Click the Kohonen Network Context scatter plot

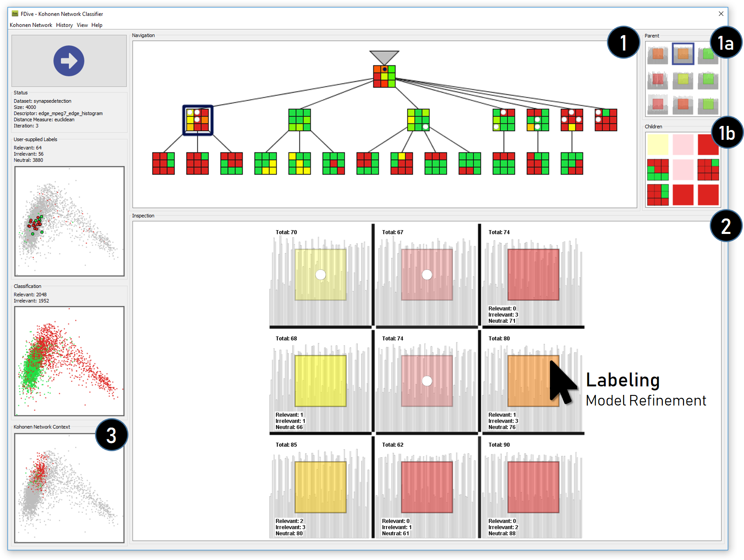point(69,488)
